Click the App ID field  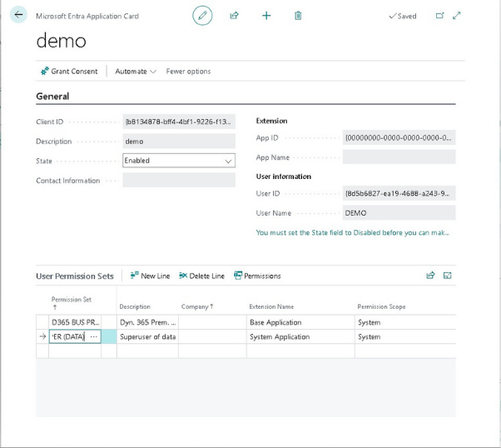(399, 138)
